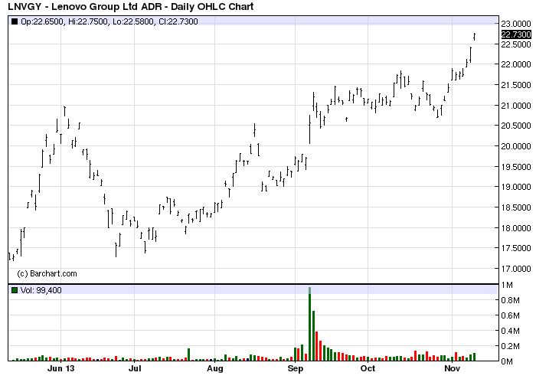Click the black square price legend marker
This screenshot has width=536, height=392.
pyautogui.click(x=15, y=21)
